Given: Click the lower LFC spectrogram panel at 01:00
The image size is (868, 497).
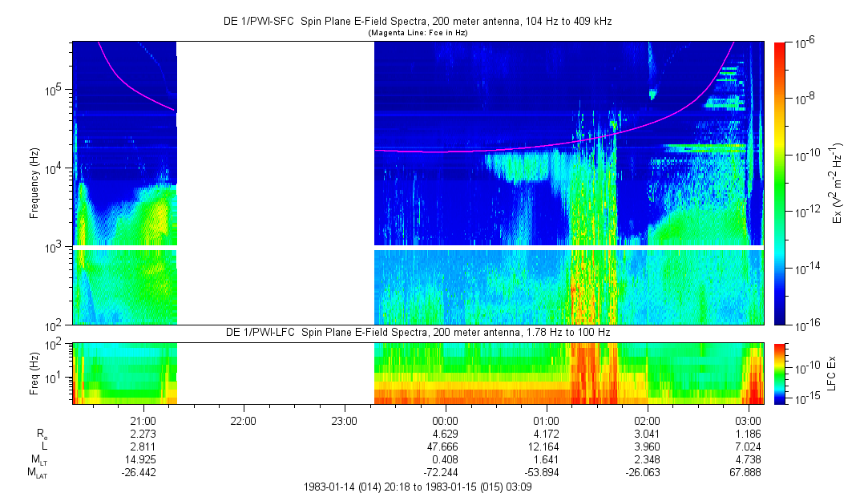Looking at the screenshot, I should coord(546,374).
